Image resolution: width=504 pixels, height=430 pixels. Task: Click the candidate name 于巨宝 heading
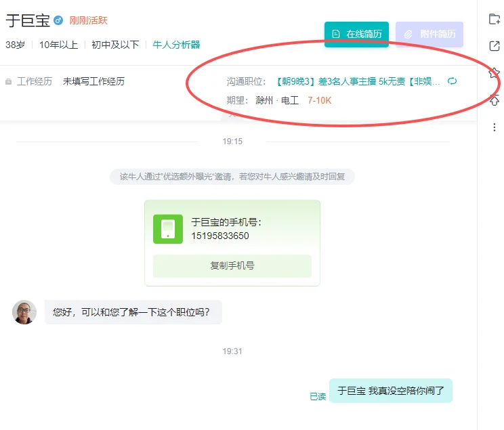(x=28, y=20)
